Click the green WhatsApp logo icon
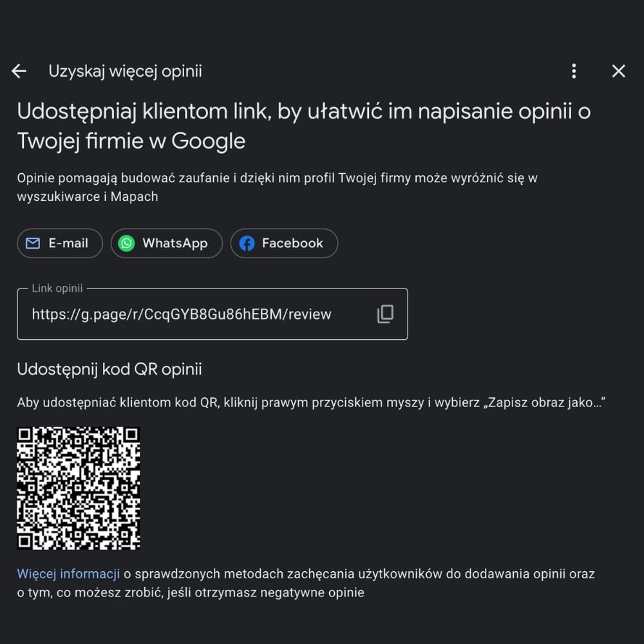The height and width of the screenshot is (644, 644). 126,243
